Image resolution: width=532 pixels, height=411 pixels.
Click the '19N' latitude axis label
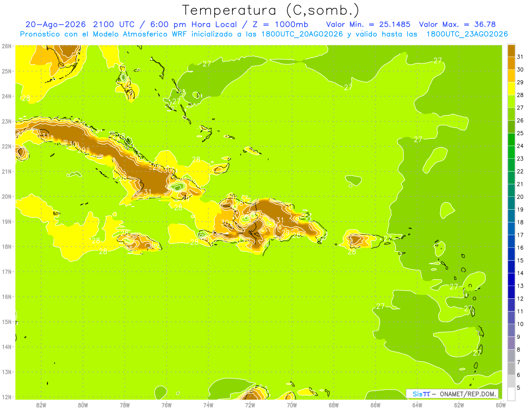[x=6, y=221]
